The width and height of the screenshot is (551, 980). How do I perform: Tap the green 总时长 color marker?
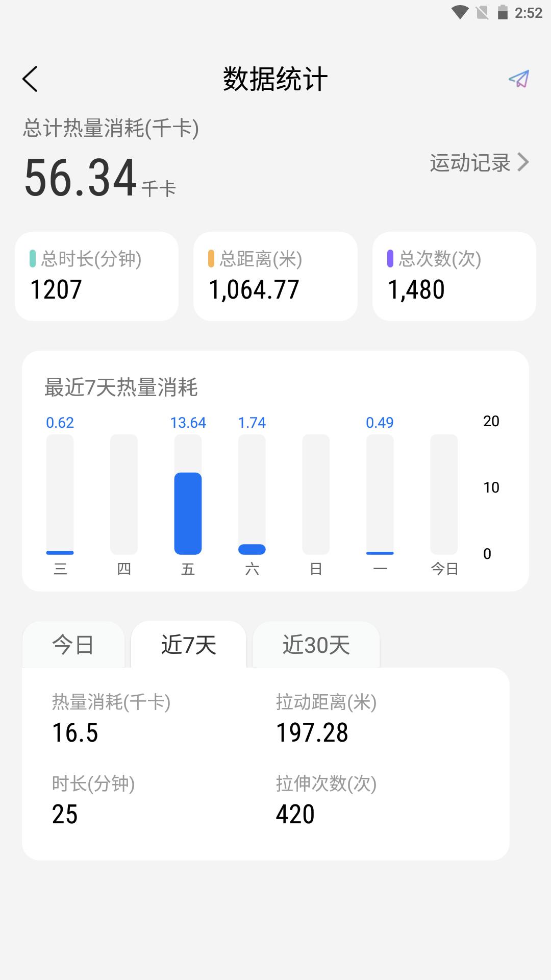pos(33,259)
